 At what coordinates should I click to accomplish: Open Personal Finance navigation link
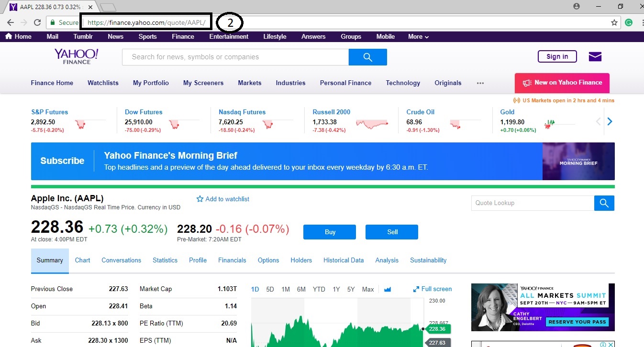point(345,83)
